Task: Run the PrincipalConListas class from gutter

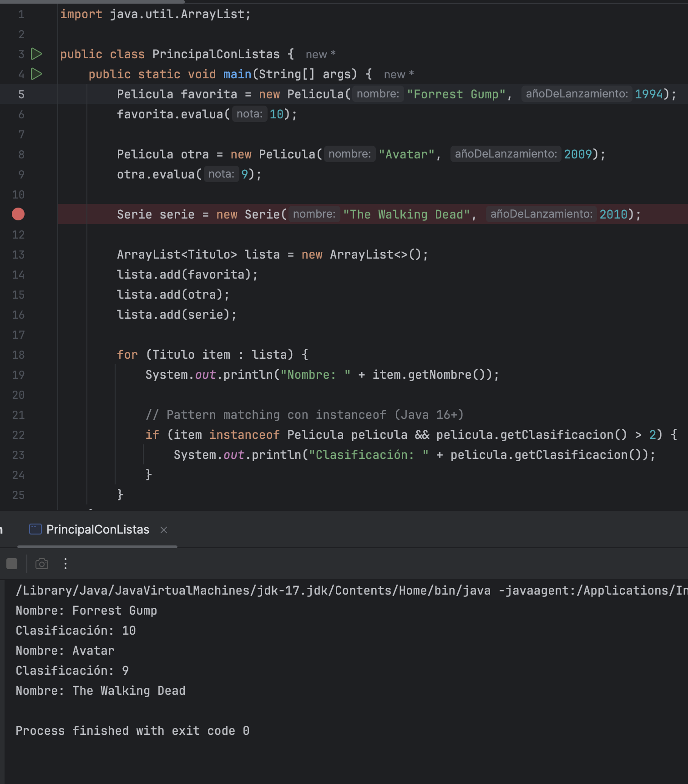Action: pyautogui.click(x=36, y=54)
